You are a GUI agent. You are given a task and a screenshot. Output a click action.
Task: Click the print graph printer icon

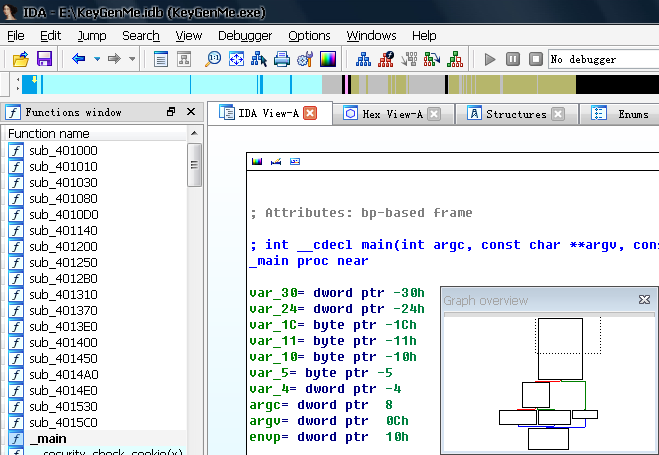(282, 59)
